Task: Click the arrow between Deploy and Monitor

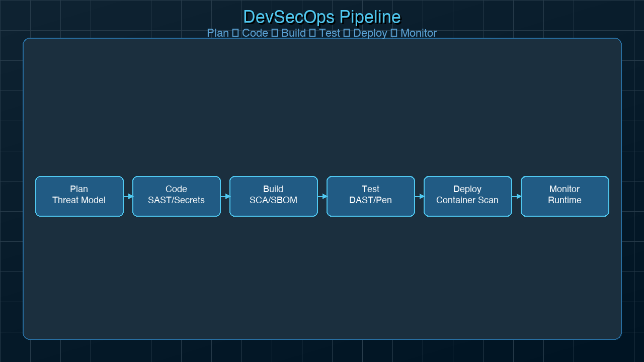Action: (516, 196)
